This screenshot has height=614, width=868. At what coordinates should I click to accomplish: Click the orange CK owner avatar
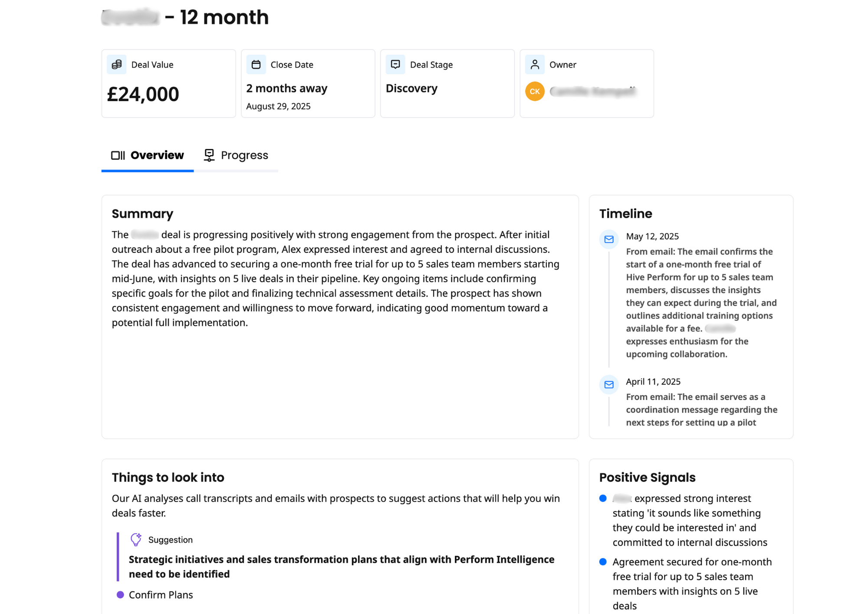535,91
